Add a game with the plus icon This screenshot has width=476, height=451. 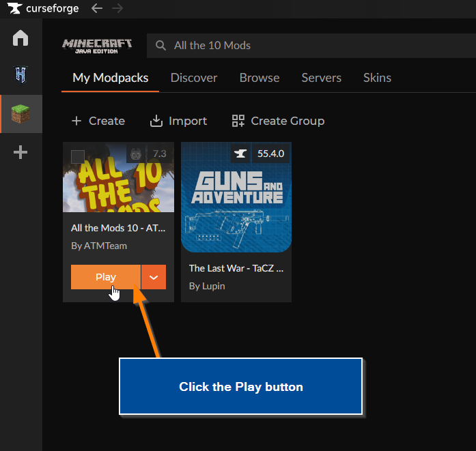pos(20,152)
